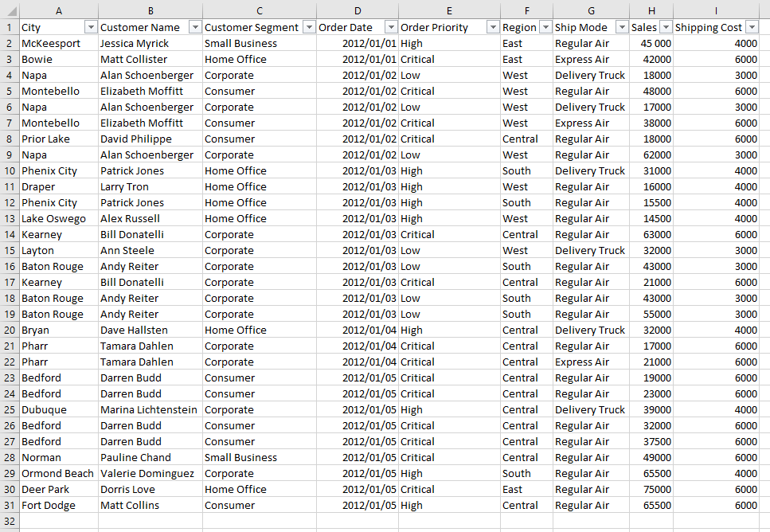Click Ormond Beach cell
Image resolution: width=770 pixels, height=532 pixels.
pyautogui.click(x=59, y=474)
